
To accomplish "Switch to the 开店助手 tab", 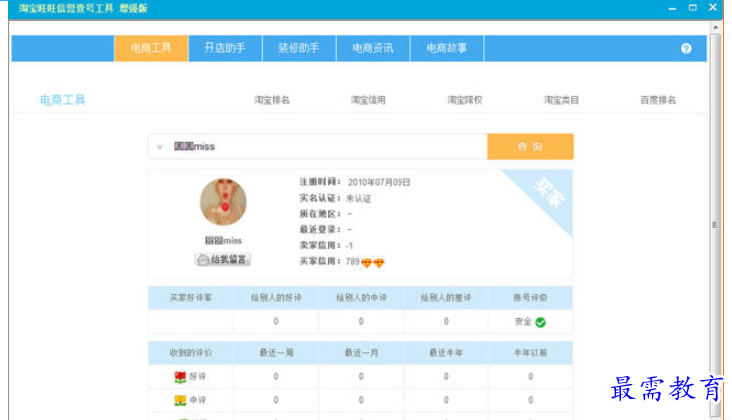I will click(x=225, y=48).
